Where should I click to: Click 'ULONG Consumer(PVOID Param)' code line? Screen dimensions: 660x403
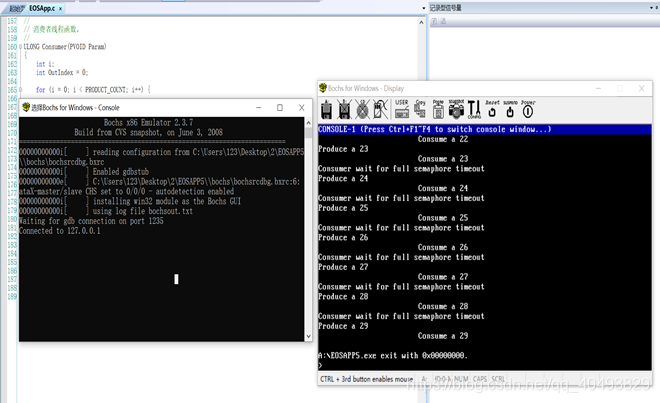point(65,47)
